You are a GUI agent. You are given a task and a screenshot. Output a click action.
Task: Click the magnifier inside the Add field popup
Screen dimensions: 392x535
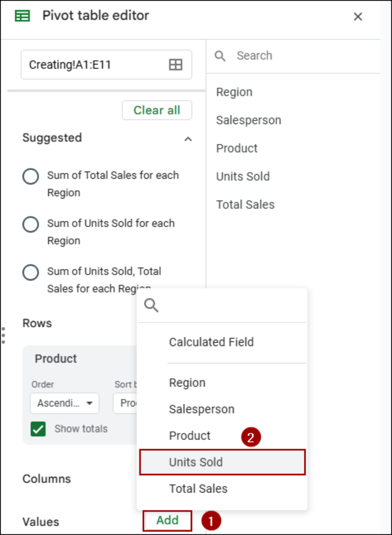coord(152,305)
